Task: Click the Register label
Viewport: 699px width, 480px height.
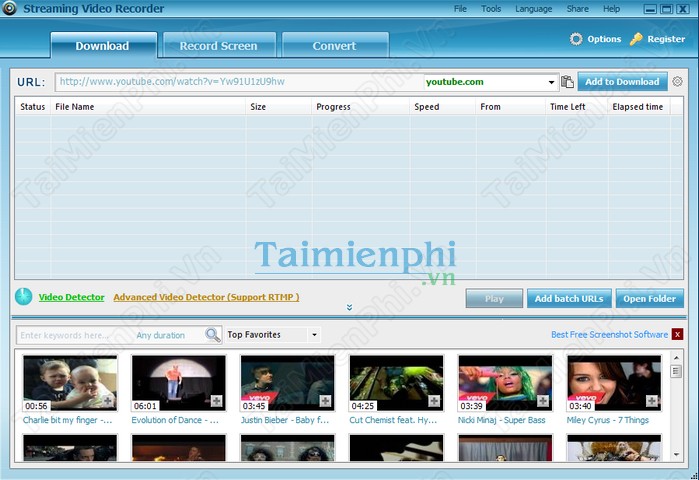Action: (666, 39)
